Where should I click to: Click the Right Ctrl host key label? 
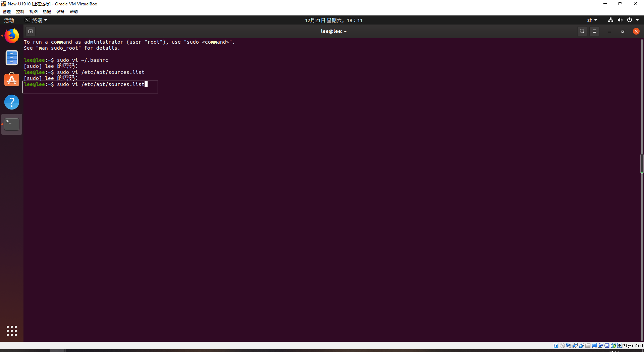633,345
